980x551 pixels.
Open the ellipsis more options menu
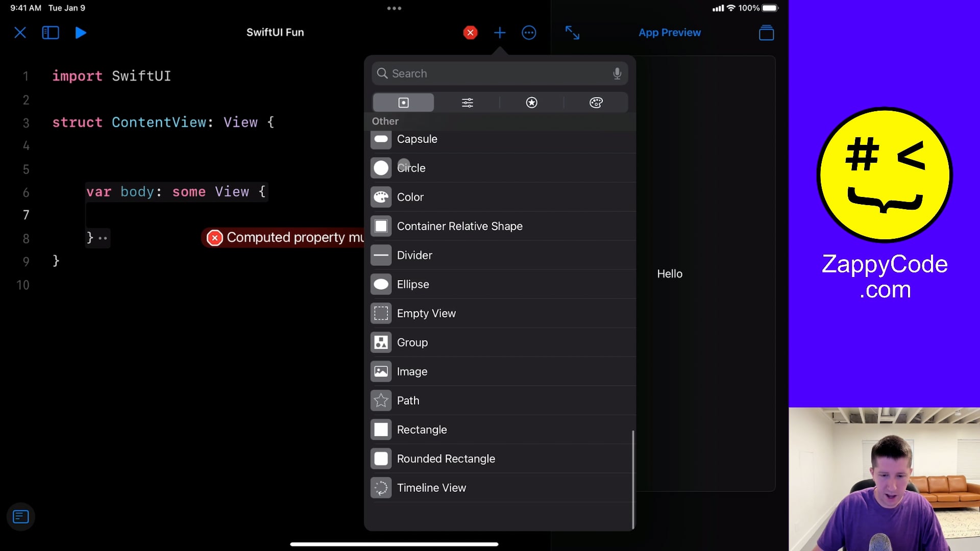point(529,33)
